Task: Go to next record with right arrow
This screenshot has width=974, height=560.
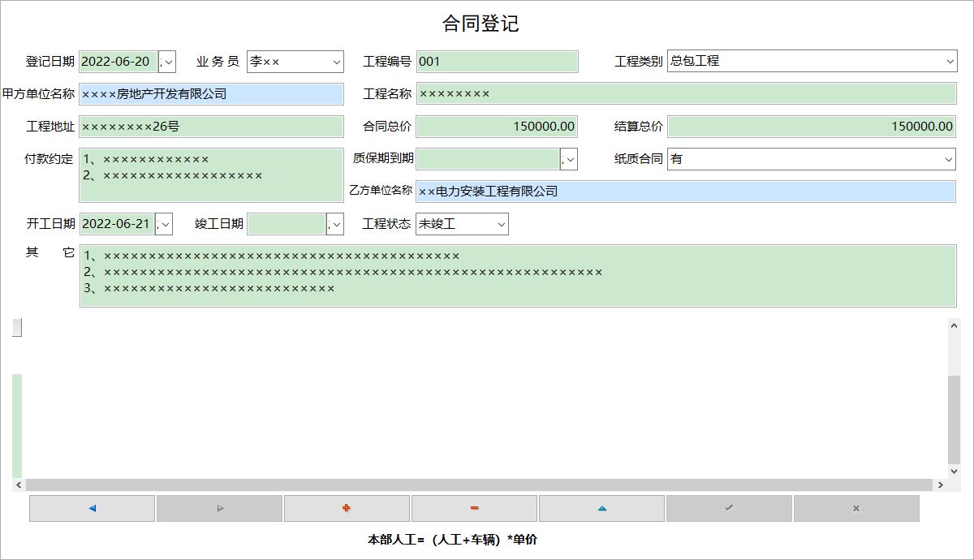Action: tap(219, 508)
